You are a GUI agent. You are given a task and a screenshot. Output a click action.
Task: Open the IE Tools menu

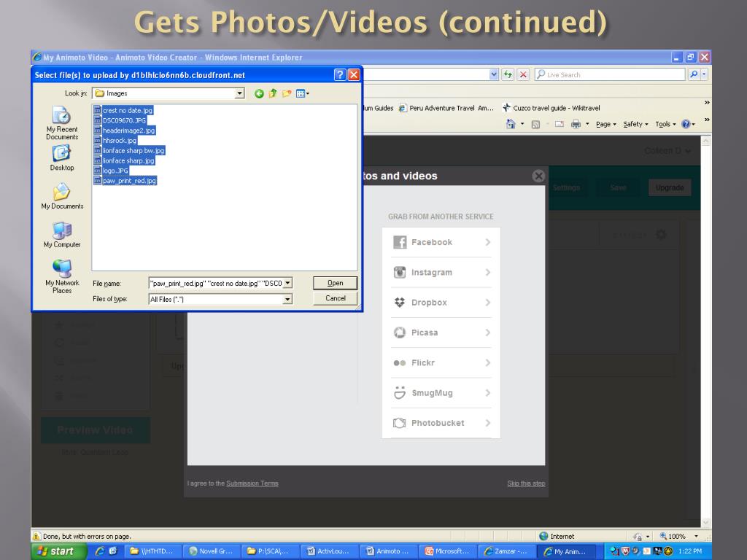pos(665,124)
